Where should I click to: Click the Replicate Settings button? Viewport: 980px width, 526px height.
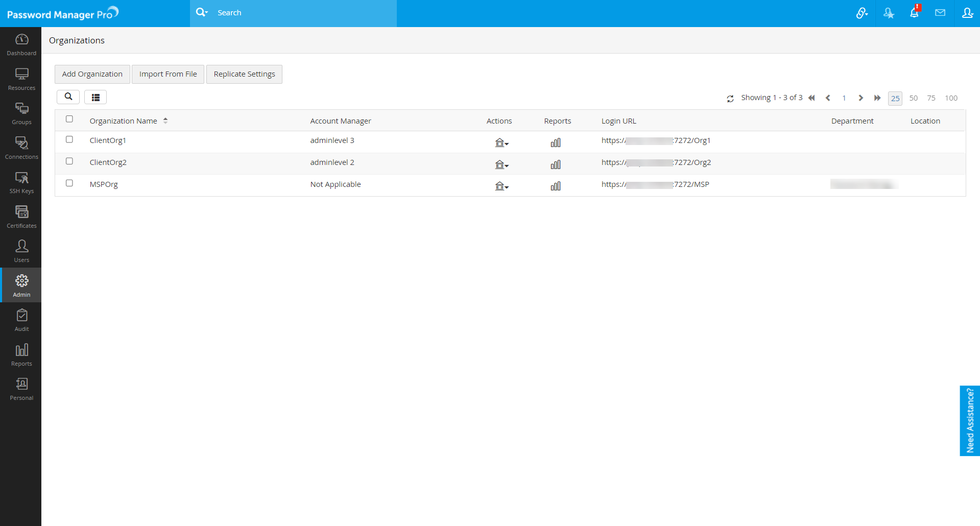(244, 74)
